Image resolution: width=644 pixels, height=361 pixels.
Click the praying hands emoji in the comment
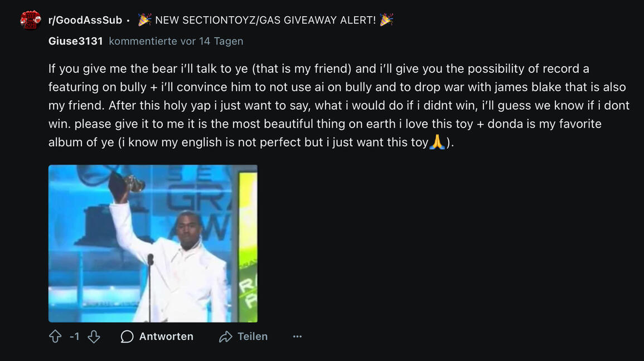437,142
